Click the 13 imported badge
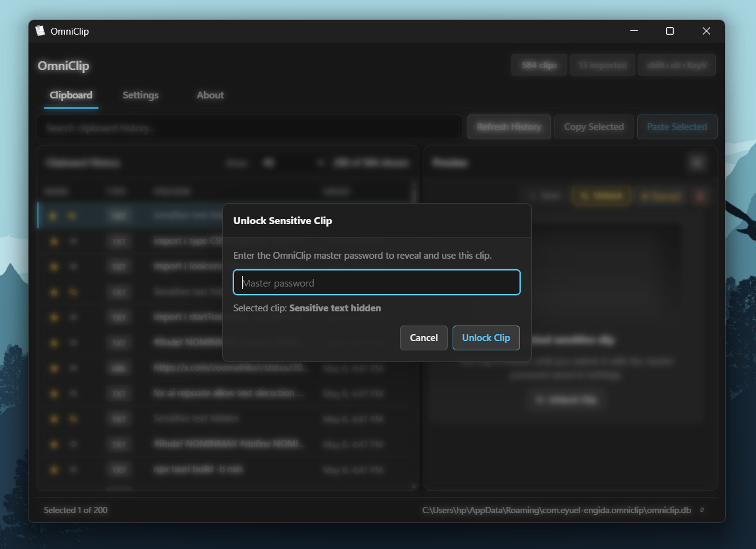The height and width of the screenshot is (549, 756). [x=602, y=65]
